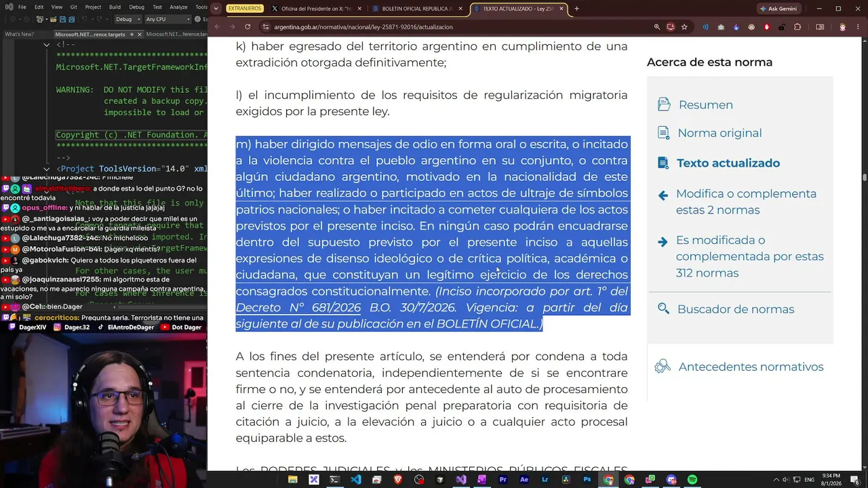Open the Resumen link
The image size is (868, 488).
click(706, 104)
